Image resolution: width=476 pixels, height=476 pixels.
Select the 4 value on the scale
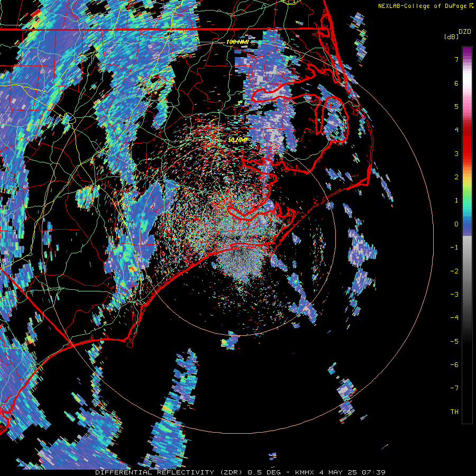(456, 130)
